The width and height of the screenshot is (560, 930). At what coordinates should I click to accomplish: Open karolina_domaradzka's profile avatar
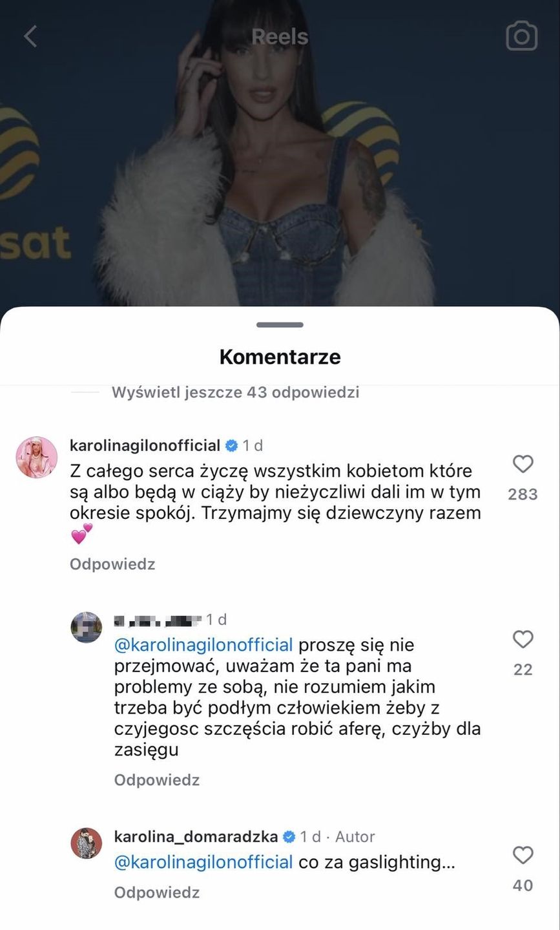pyautogui.click(x=86, y=843)
